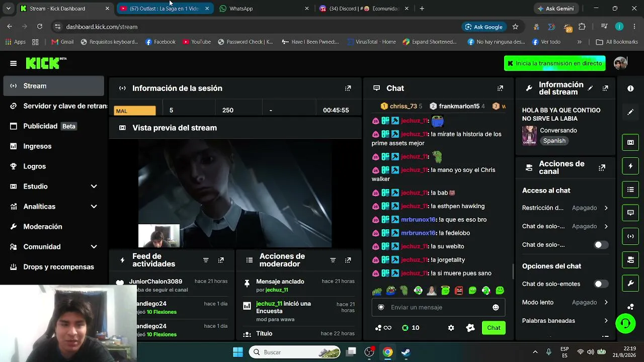The width and height of the screenshot is (644, 362).
Task: Open Publicidad Beta in the sidebar
Action: (x=53, y=126)
